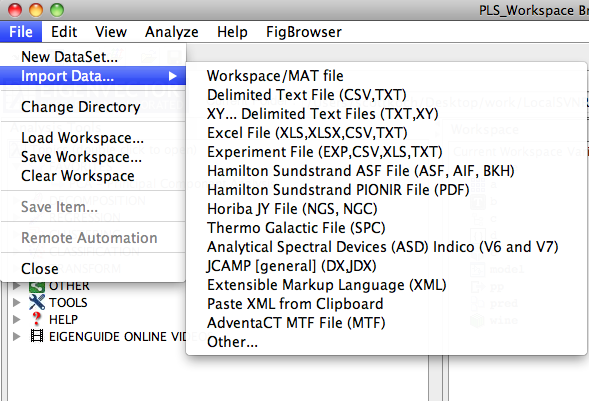Import Hamilton Sundstrand ASF File

pyautogui.click(x=387, y=171)
